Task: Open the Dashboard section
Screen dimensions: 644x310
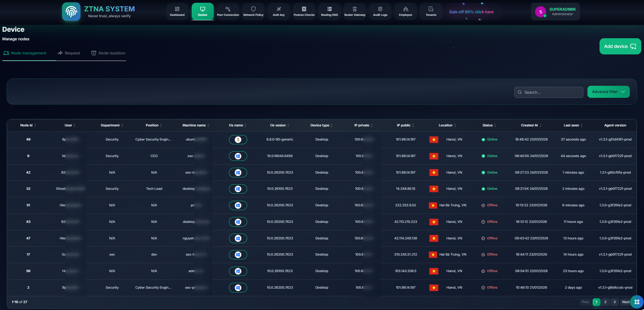Action: [x=177, y=12]
